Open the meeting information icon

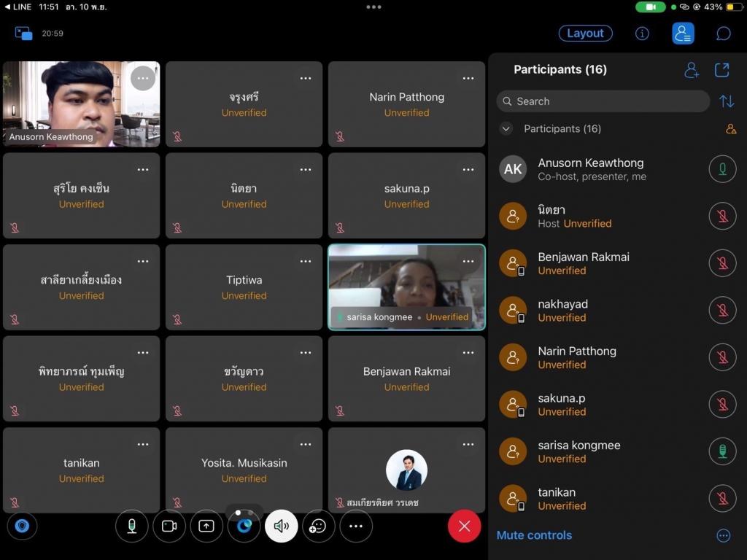[x=642, y=34]
